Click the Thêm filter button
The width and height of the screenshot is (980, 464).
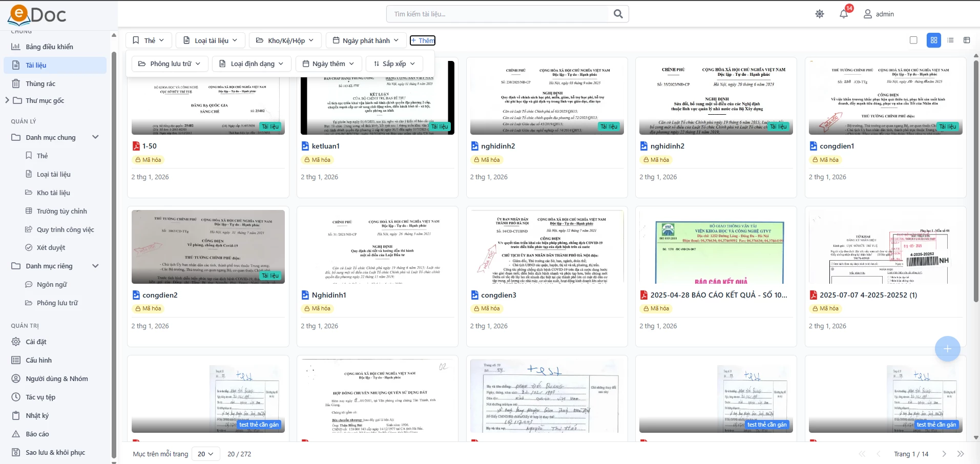[x=422, y=40]
